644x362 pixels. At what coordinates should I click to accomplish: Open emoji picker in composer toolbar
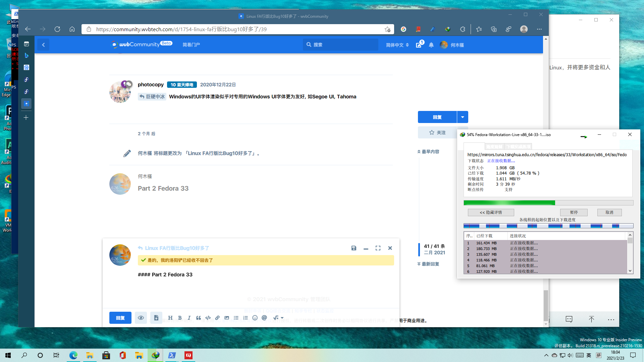[x=255, y=318]
